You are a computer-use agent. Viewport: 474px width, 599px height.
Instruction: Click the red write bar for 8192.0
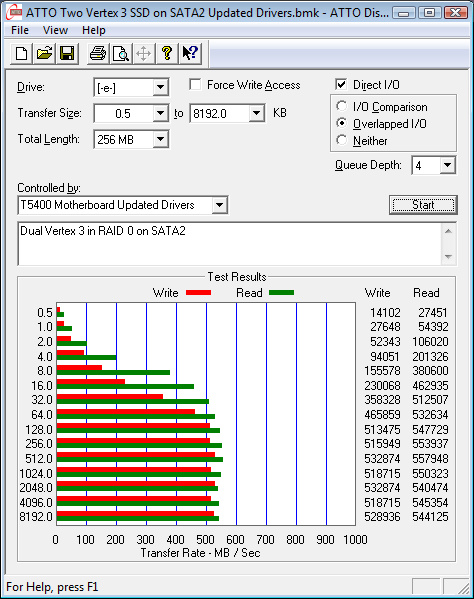pos(135,513)
